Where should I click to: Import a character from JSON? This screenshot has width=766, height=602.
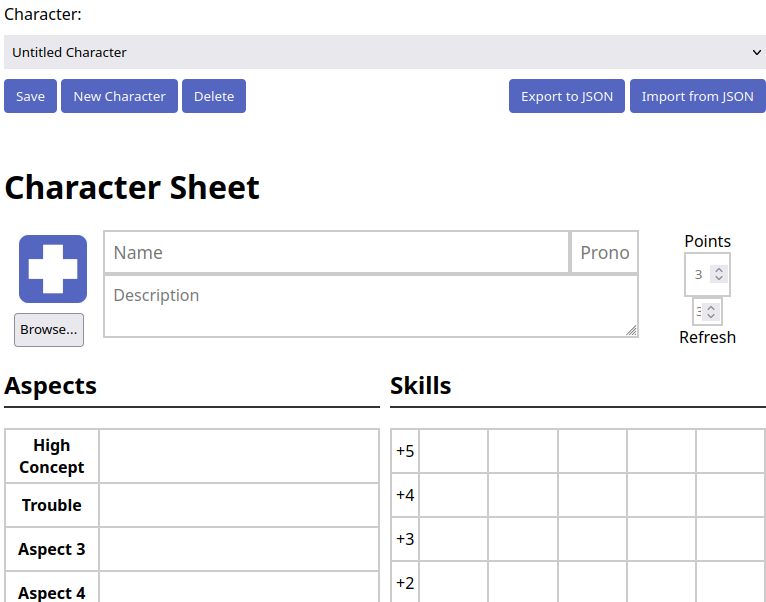[x=698, y=96]
